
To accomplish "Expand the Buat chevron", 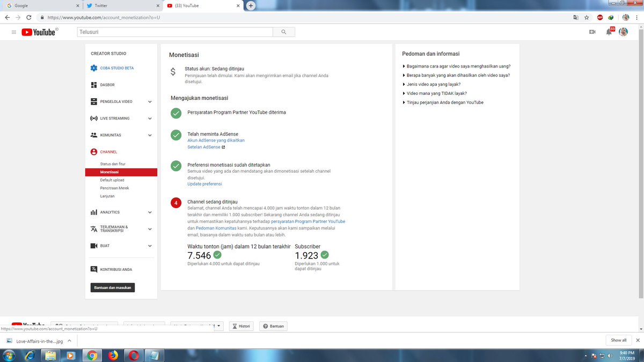I will pos(150,246).
